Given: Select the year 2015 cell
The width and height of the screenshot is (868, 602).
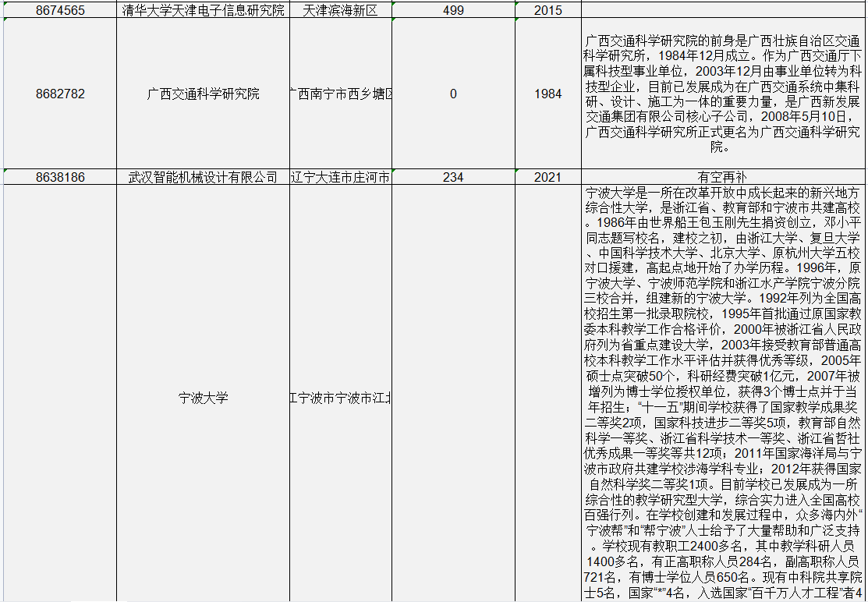Looking at the screenshot, I should (x=547, y=10).
